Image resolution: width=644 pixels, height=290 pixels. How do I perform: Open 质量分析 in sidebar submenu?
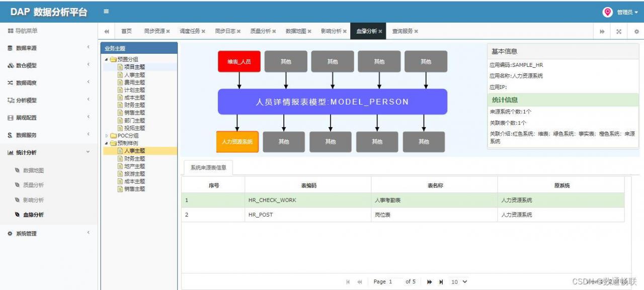[33, 185]
